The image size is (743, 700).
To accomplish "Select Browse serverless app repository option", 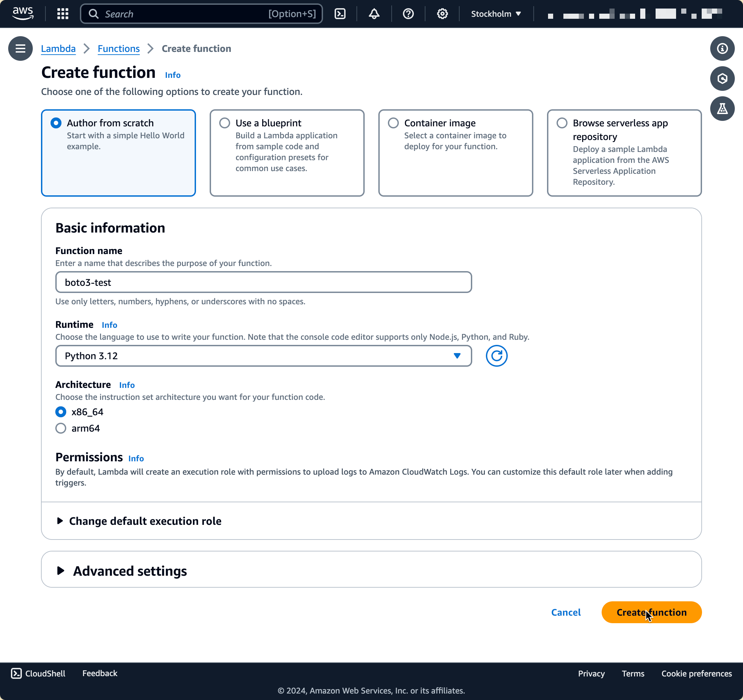I will tap(624, 153).
